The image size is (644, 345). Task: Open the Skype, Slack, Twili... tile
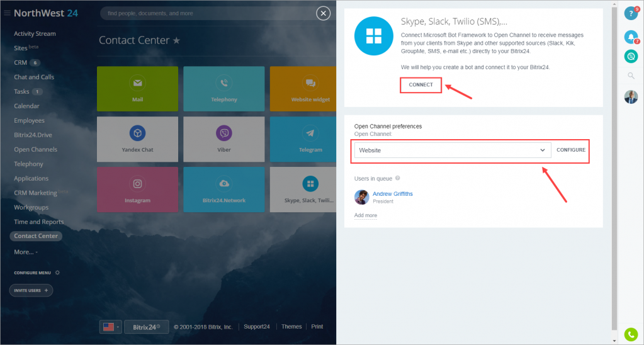(303, 189)
